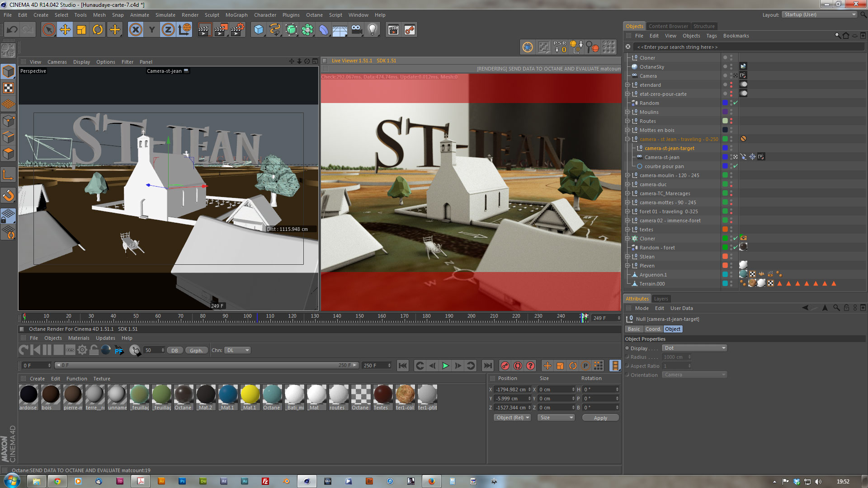The width and height of the screenshot is (868, 488).
Task: Select Texture mode checkerboard icon
Action: (x=8, y=88)
